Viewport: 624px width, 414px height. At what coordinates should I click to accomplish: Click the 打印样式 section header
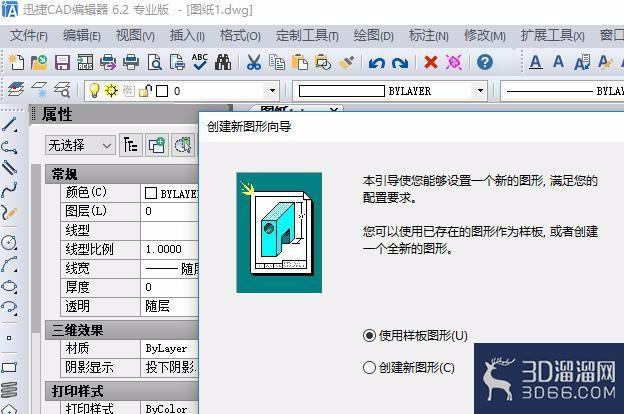click(121, 391)
